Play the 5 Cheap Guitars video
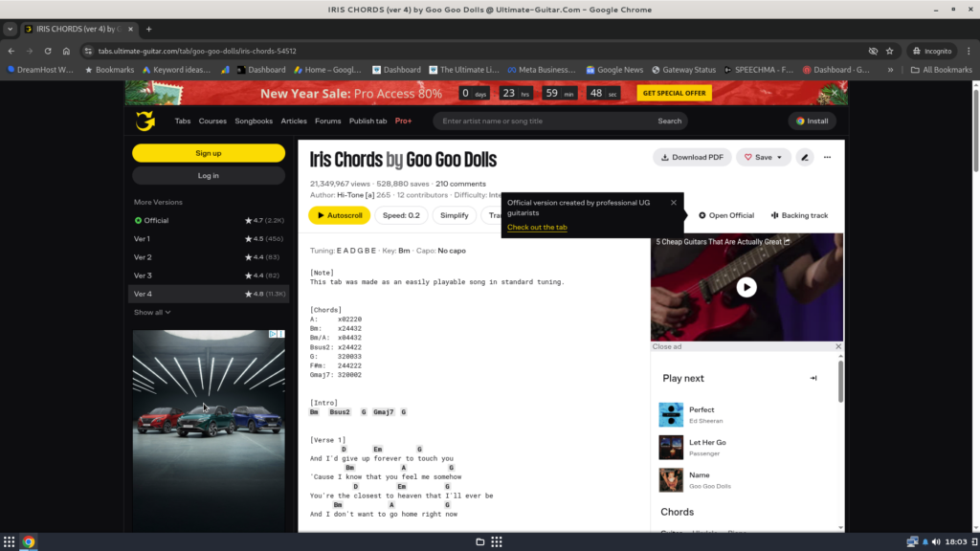The height and width of the screenshot is (551, 980). pyautogui.click(x=746, y=287)
